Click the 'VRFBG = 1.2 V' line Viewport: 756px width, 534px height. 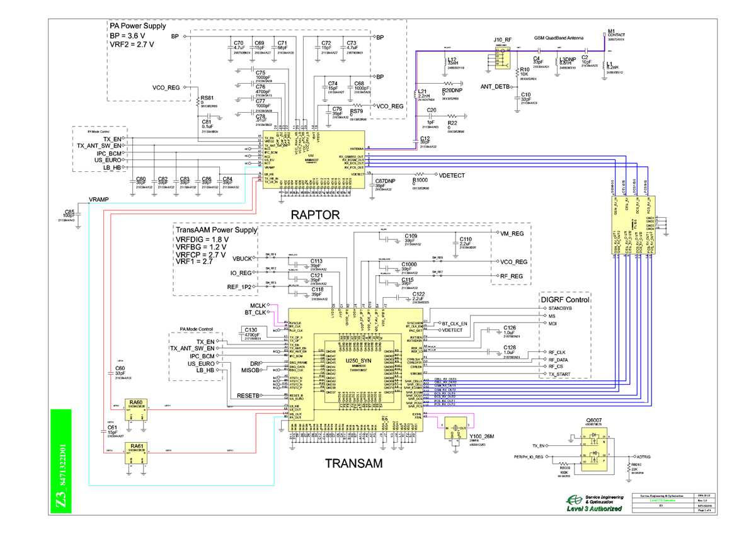(200, 247)
